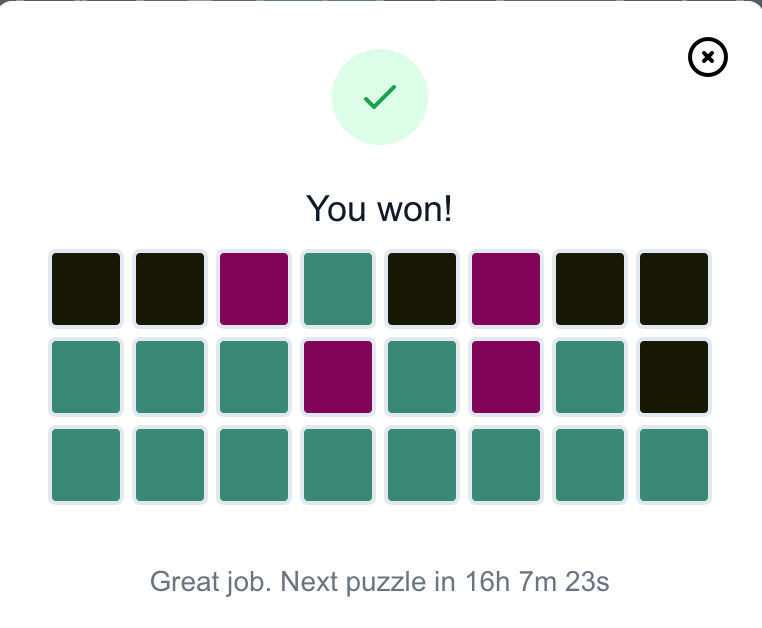This screenshot has width=762, height=628.
Task: Click first green tile in bottom row
Action: [x=86, y=465]
